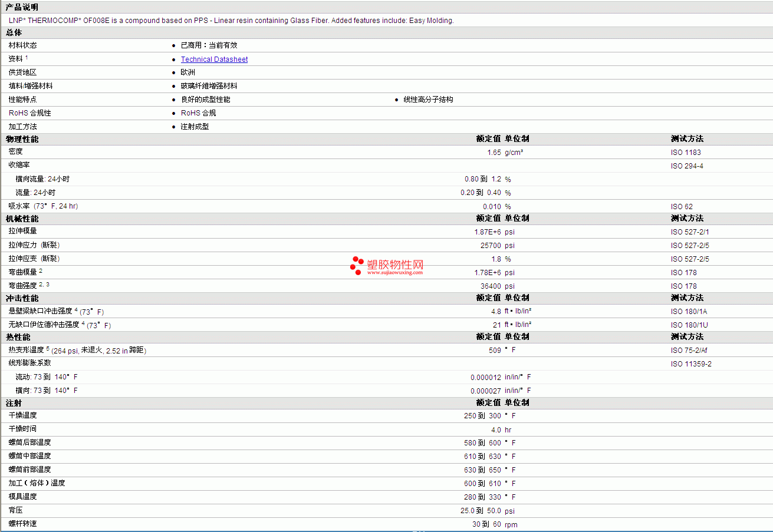Click the 欧洲 supply region value

pos(188,72)
